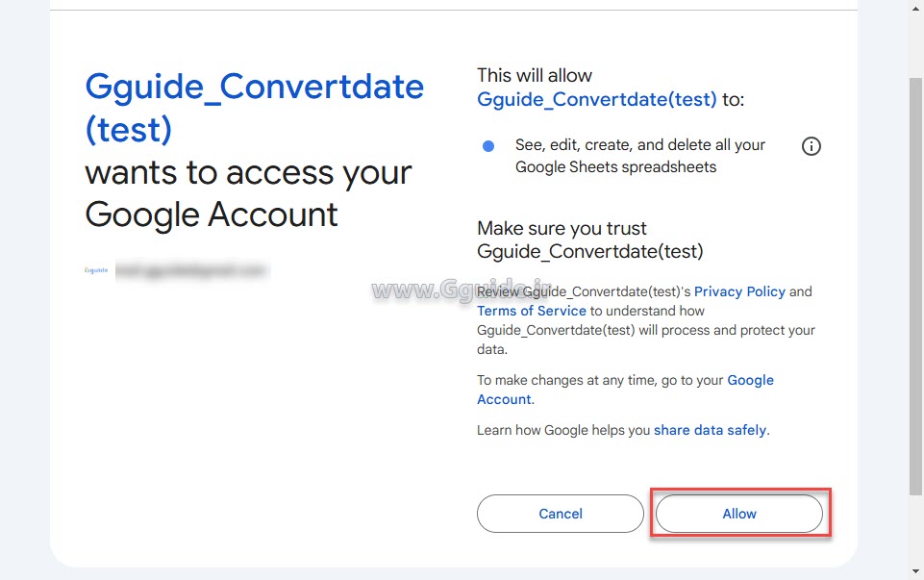The height and width of the screenshot is (580, 924).
Task: Click the Gguide account logo avatar
Action: point(95,271)
